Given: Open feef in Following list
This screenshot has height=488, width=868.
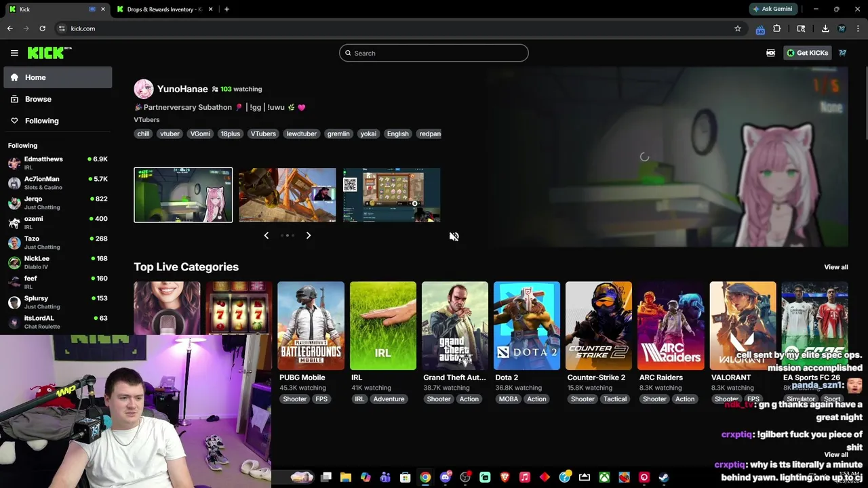Looking at the screenshot, I should tap(58, 282).
